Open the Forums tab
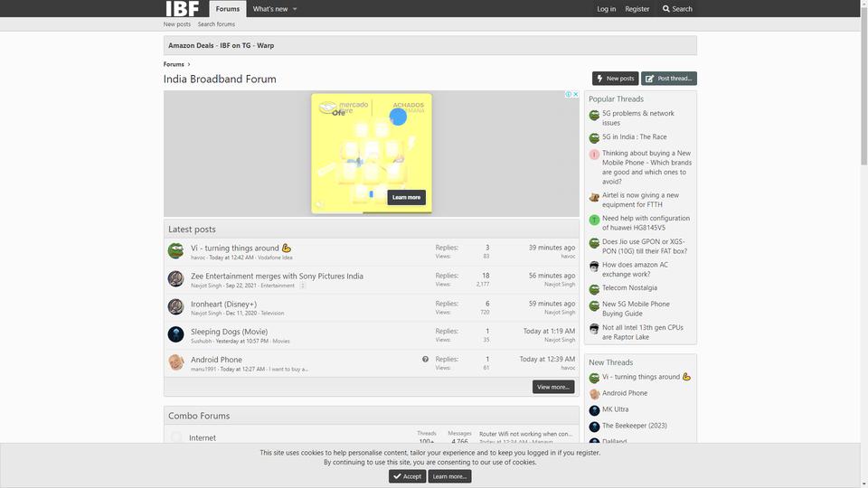The width and height of the screenshot is (868, 488). pos(228,9)
